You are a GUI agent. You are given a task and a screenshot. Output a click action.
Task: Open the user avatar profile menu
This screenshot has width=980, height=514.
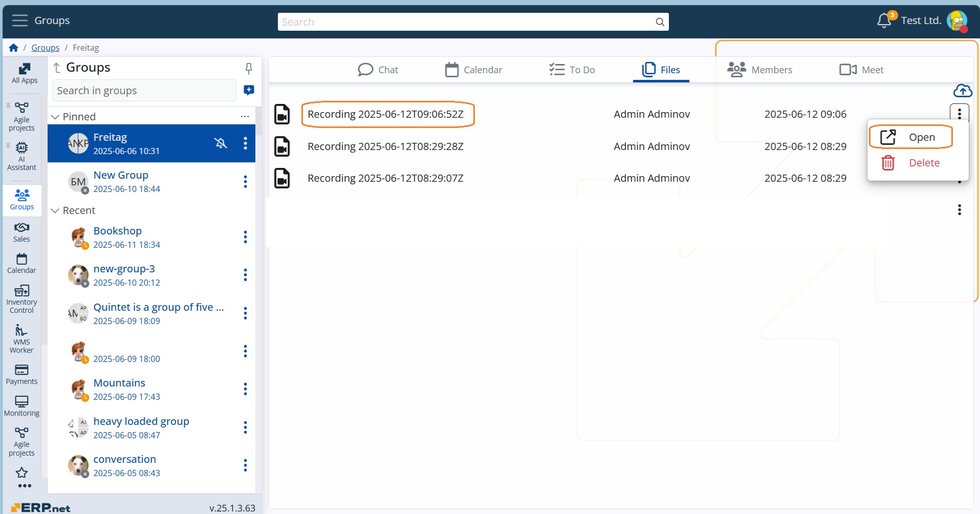pyautogui.click(x=957, y=21)
